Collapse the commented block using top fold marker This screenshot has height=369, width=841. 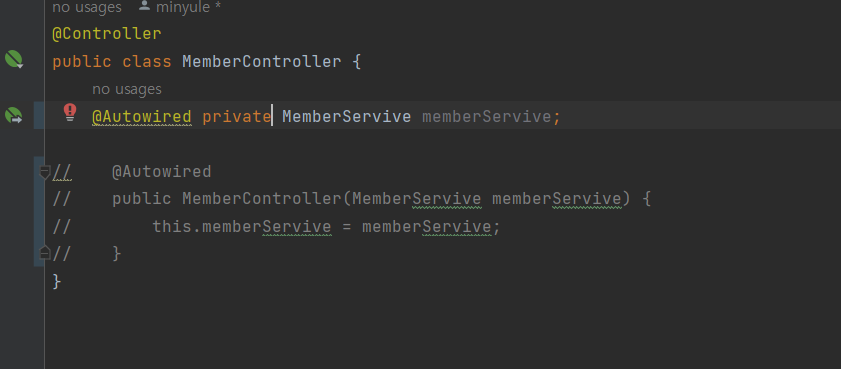tap(45, 172)
